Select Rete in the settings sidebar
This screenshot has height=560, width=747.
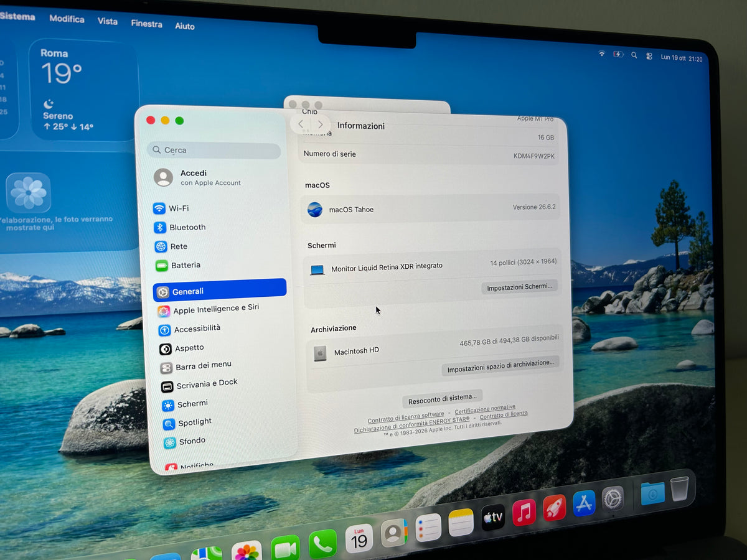(x=171, y=246)
